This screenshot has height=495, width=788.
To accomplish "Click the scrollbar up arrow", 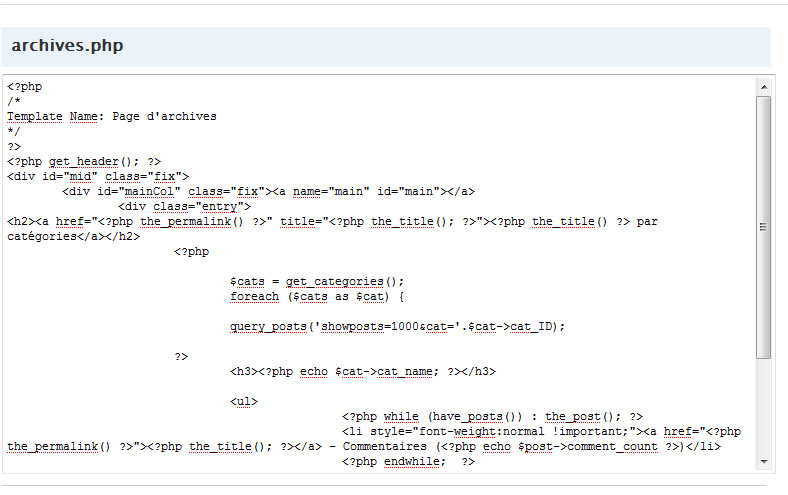I will click(764, 87).
